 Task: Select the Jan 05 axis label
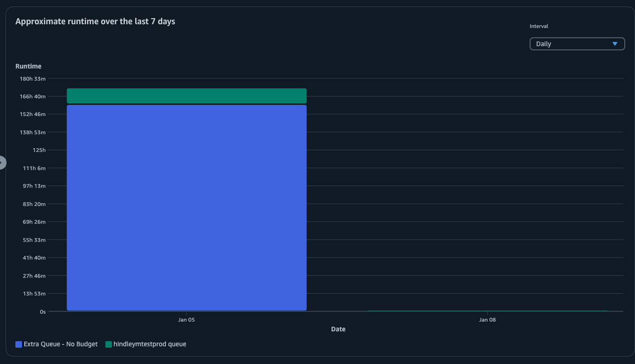(x=186, y=320)
